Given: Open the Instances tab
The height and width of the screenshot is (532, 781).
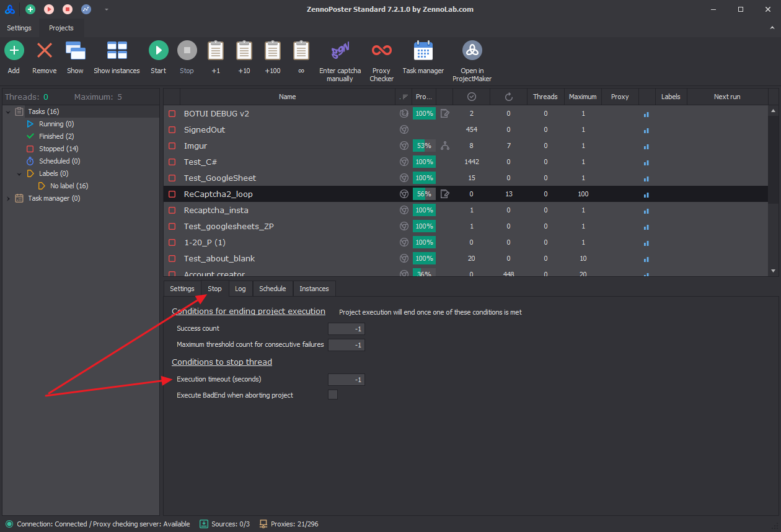Looking at the screenshot, I should [314, 289].
